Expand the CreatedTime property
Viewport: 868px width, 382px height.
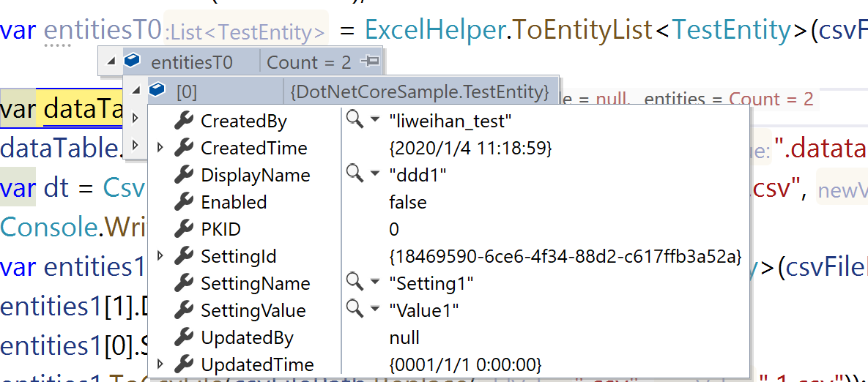pos(161,148)
